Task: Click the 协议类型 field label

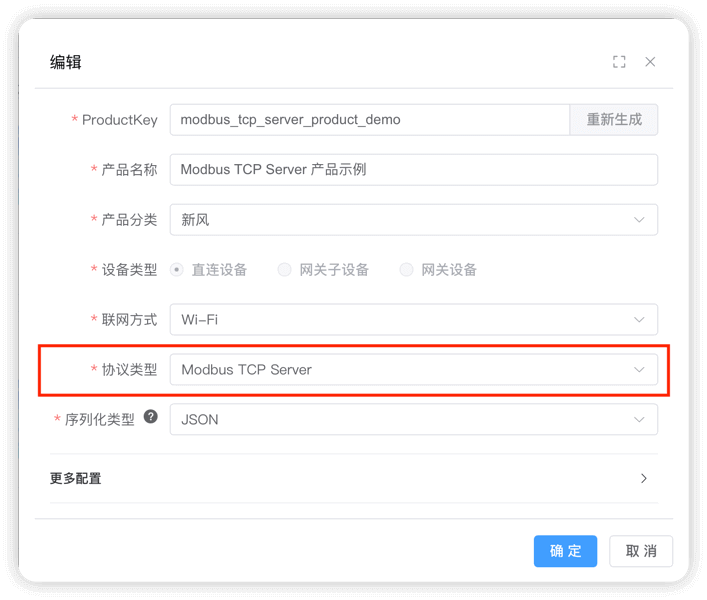Action: pos(129,370)
